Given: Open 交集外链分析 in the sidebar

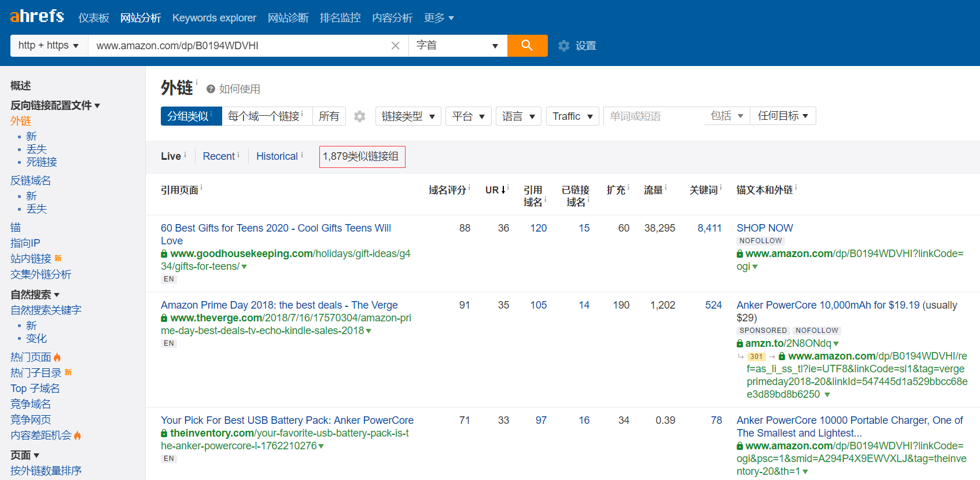Looking at the screenshot, I should coord(41,274).
